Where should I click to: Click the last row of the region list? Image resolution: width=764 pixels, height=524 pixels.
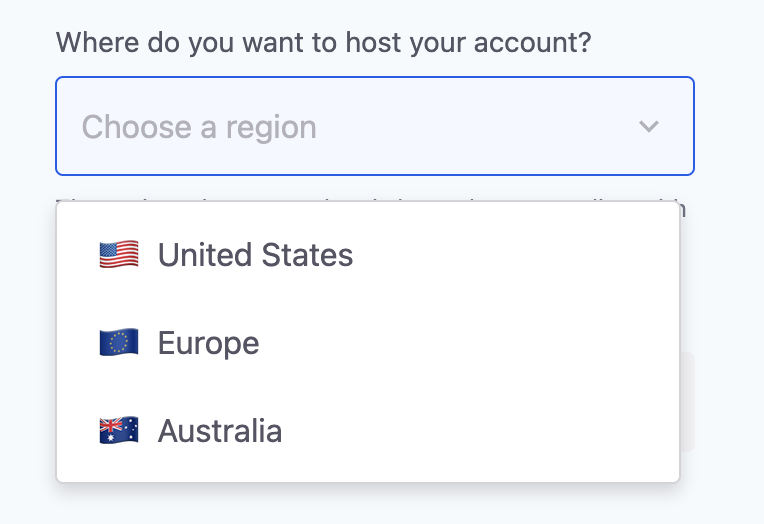(x=368, y=431)
